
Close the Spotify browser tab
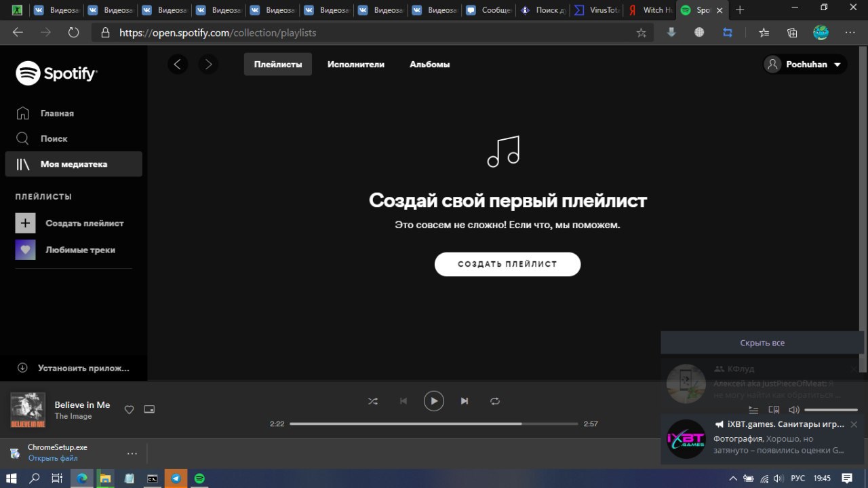pos(719,10)
